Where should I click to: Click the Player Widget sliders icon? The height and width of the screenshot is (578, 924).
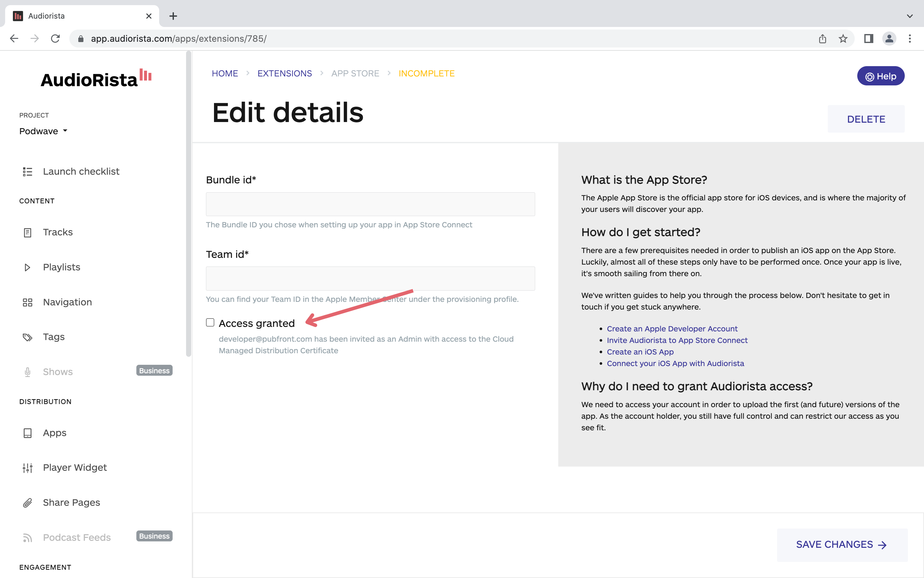pyautogui.click(x=28, y=468)
